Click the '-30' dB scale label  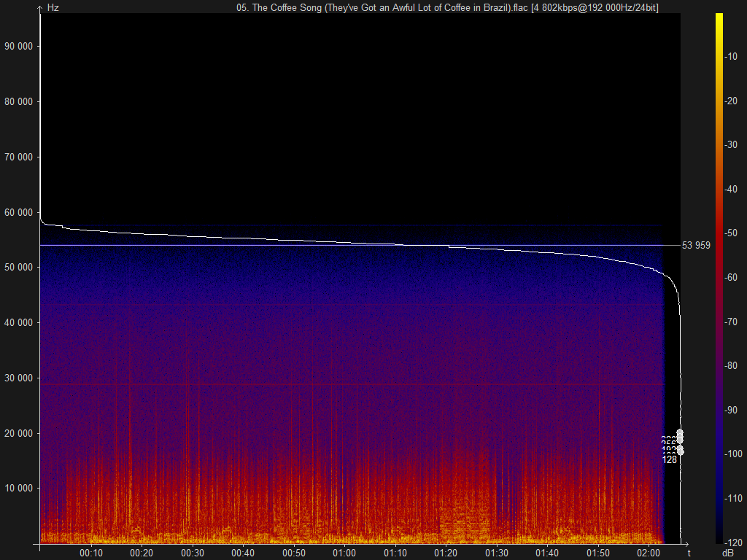coord(731,145)
